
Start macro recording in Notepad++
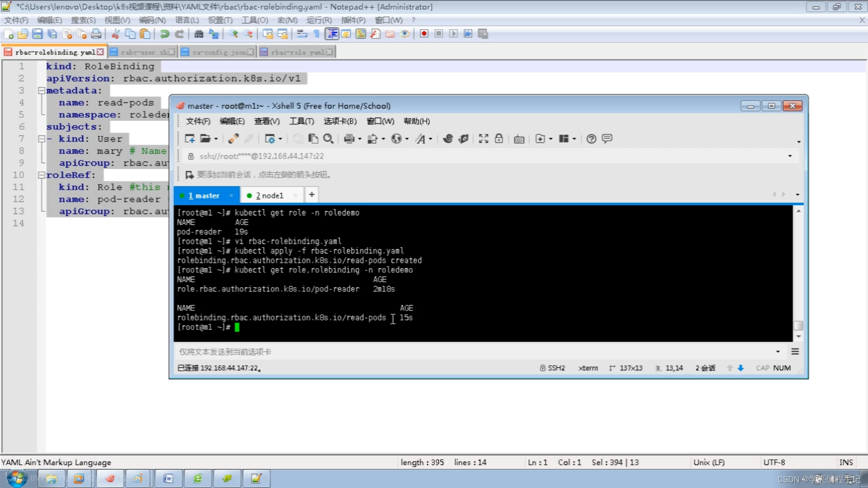(x=424, y=34)
